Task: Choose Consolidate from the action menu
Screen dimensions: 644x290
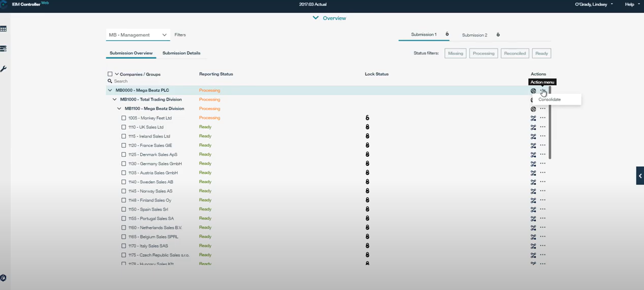Action: point(549,99)
